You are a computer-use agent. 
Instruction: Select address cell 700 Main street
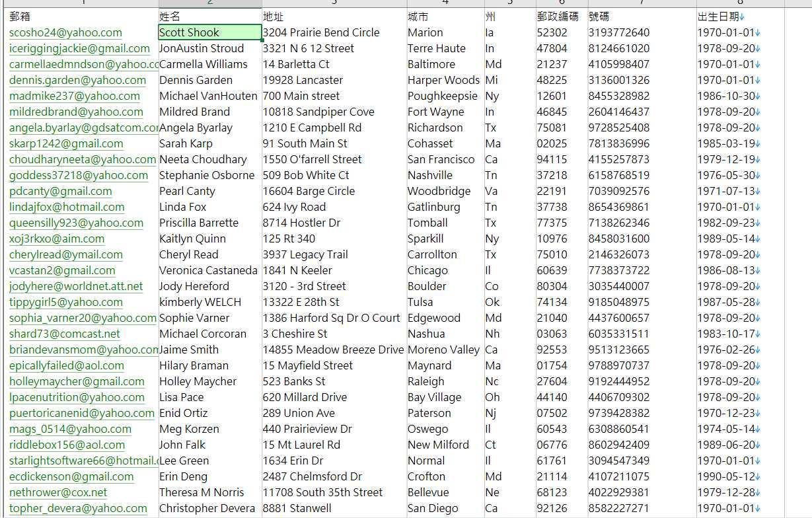(334, 96)
